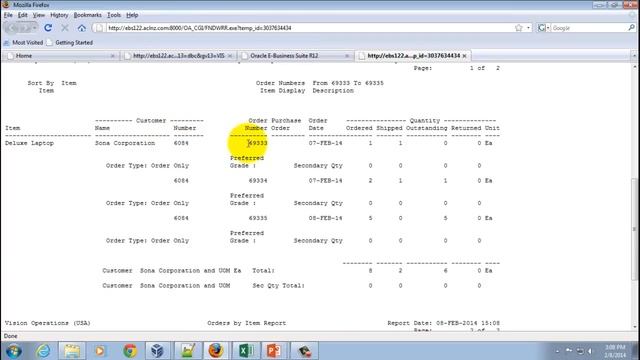
Task: Click the Vision Operations (USA) text
Action: (47, 323)
